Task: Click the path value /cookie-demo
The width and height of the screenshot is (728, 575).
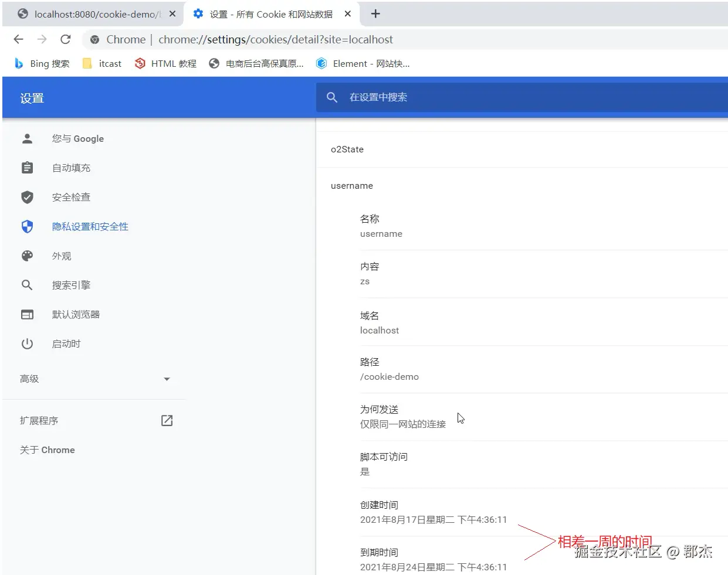Action: coord(390,376)
